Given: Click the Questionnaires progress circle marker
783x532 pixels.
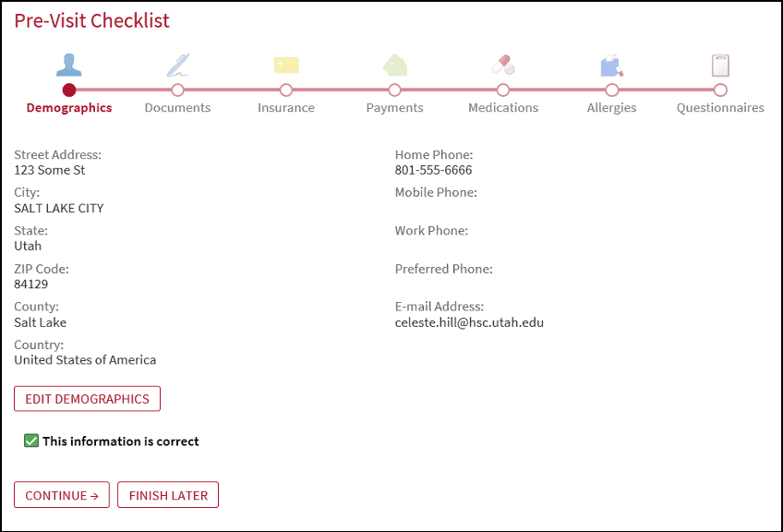Looking at the screenshot, I should click(x=720, y=90).
